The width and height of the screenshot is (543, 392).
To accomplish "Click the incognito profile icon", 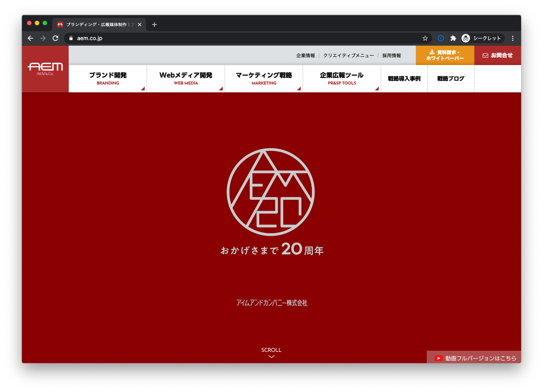I will click(465, 38).
